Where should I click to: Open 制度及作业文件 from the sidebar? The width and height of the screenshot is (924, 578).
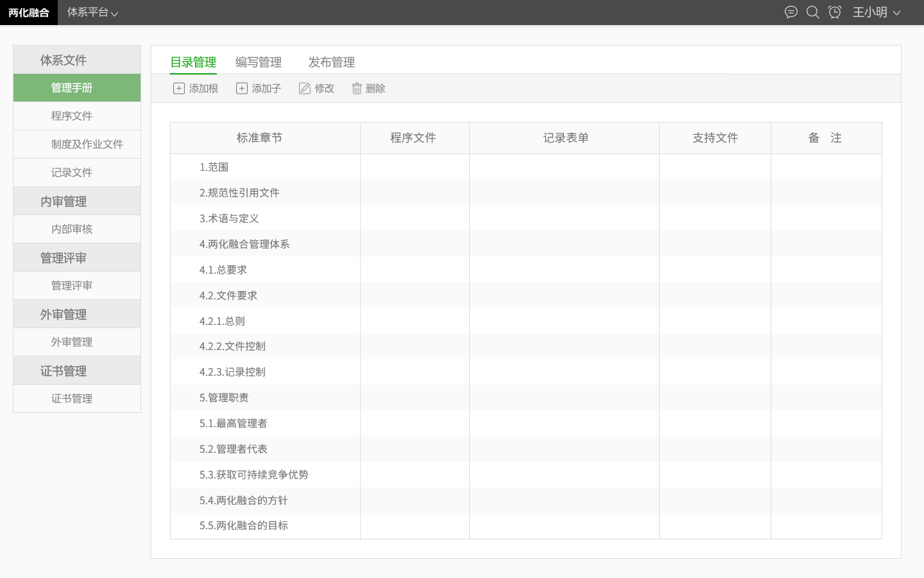click(x=76, y=144)
